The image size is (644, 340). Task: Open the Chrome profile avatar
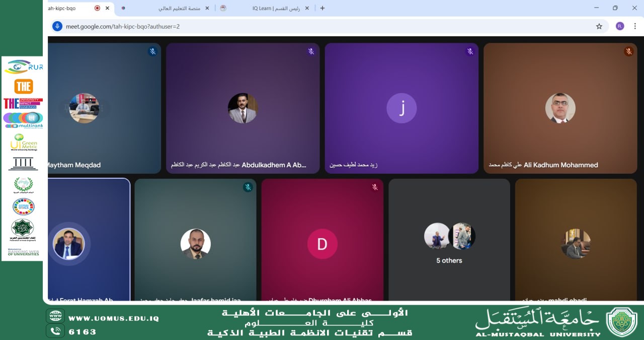[x=620, y=26]
